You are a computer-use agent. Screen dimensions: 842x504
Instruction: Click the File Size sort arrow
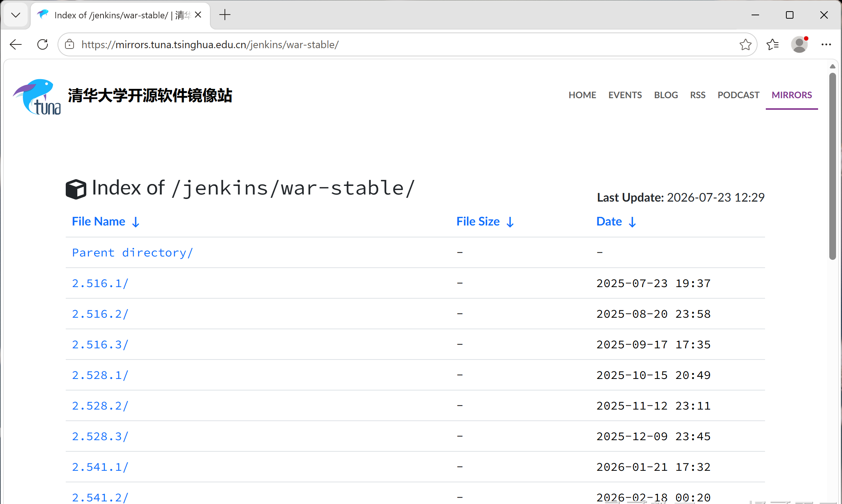point(510,222)
